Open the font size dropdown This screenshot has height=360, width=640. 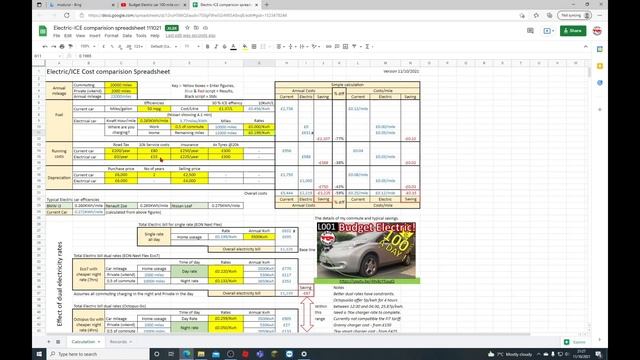(191, 47)
